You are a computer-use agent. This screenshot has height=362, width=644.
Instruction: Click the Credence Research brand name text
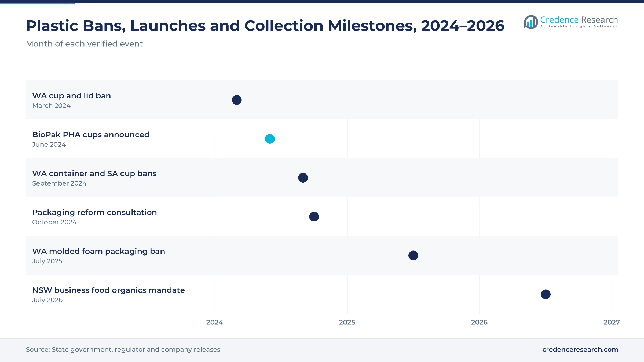pyautogui.click(x=579, y=20)
